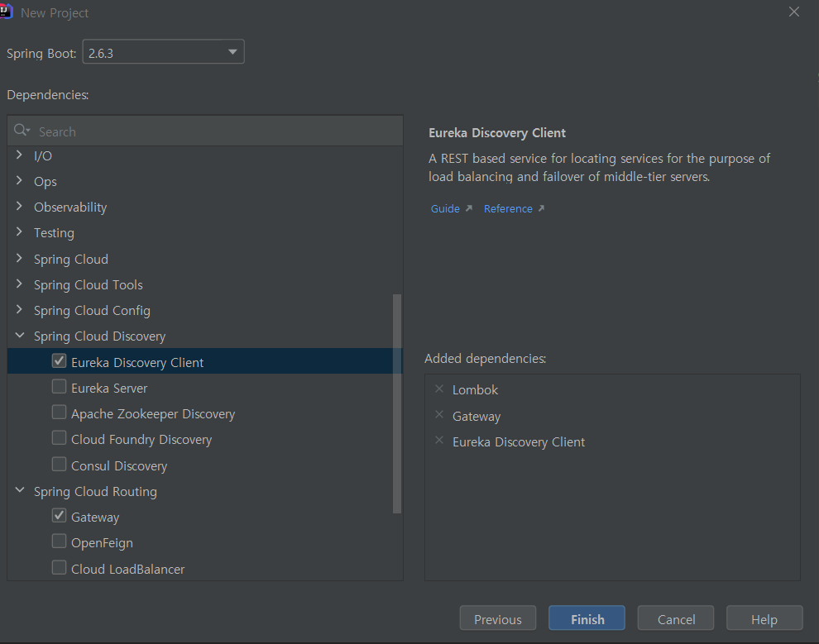Cancel the New Project wizard
Image resolution: width=819 pixels, height=644 pixels.
click(x=675, y=618)
